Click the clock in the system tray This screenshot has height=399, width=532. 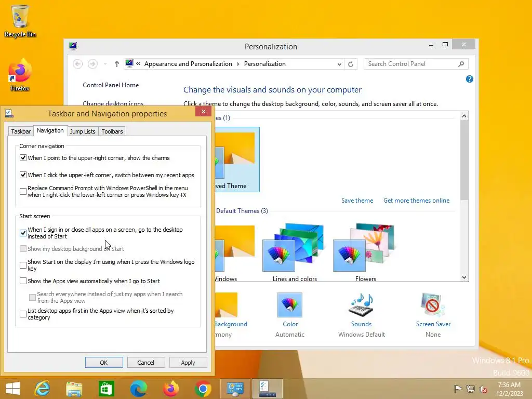(509, 389)
